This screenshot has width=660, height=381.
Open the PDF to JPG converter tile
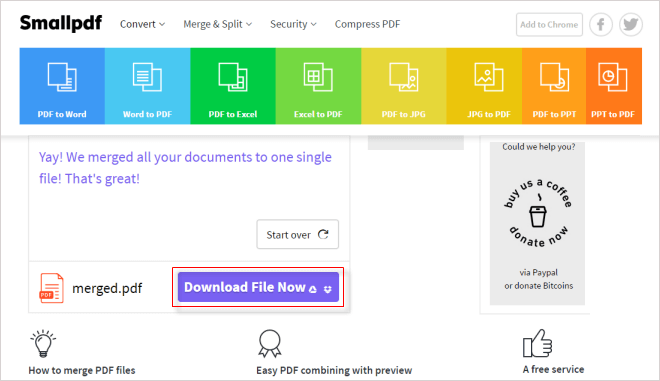(x=404, y=86)
